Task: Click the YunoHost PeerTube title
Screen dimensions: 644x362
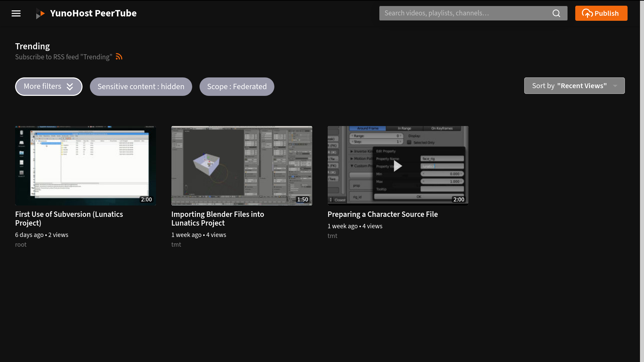Action: [x=93, y=13]
